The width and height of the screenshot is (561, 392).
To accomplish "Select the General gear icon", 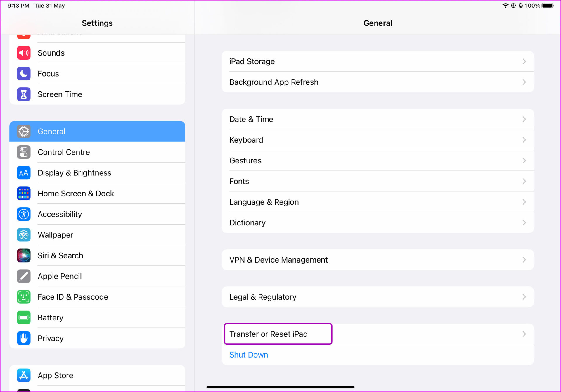I will (x=24, y=131).
